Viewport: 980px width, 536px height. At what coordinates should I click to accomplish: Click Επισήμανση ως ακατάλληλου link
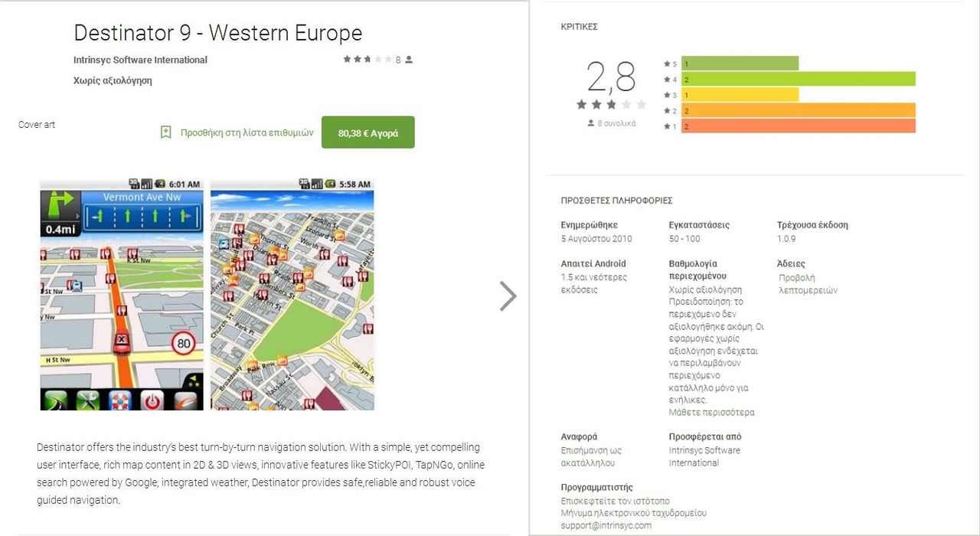pyautogui.click(x=591, y=456)
